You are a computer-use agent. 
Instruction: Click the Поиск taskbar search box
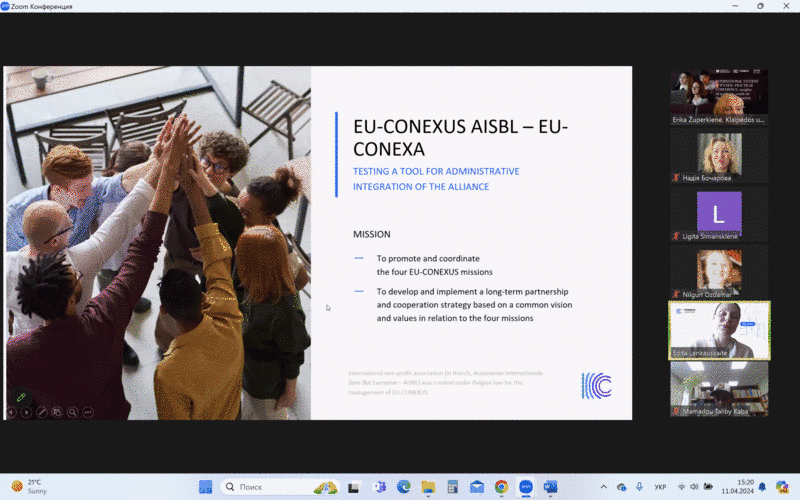[x=280, y=487]
